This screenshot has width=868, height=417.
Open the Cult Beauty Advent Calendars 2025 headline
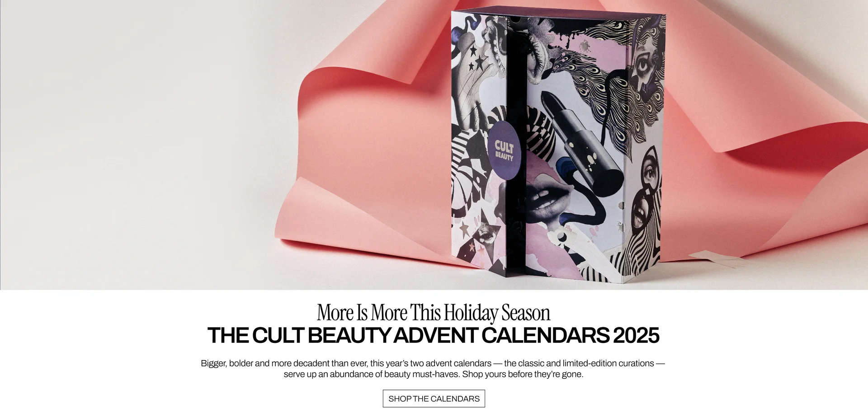[433, 336]
